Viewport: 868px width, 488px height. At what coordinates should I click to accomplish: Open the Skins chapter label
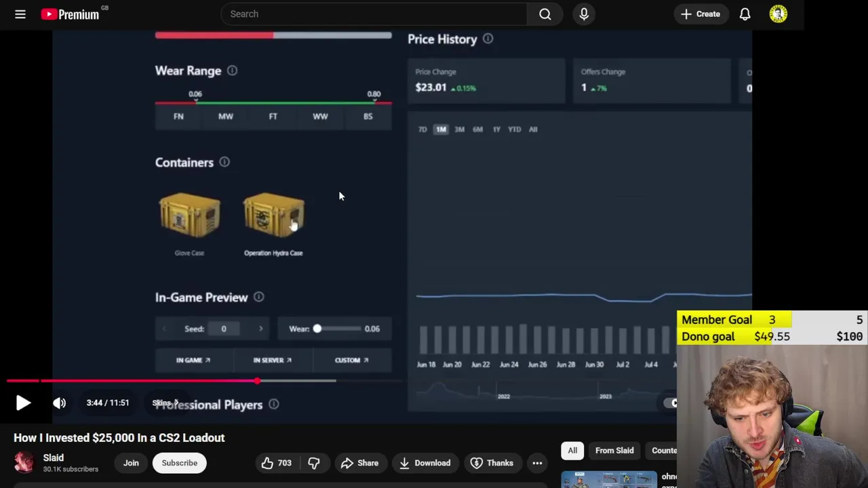pos(165,403)
